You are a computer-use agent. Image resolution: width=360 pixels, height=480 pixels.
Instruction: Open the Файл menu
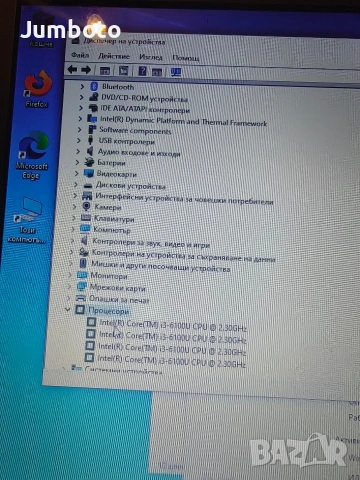pos(80,55)
